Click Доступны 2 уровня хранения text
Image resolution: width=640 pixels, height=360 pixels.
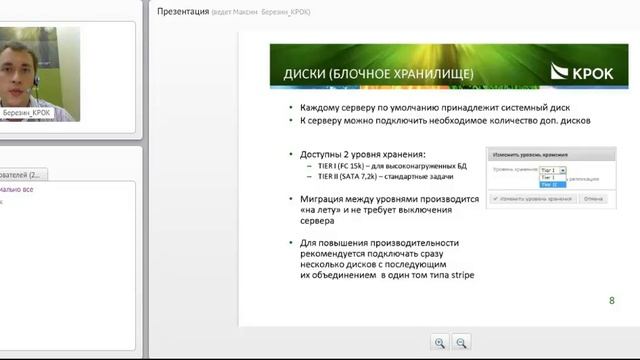362,154
